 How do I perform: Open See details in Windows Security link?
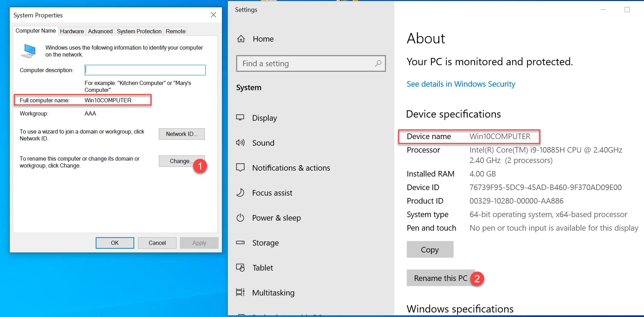pos(461,84)
